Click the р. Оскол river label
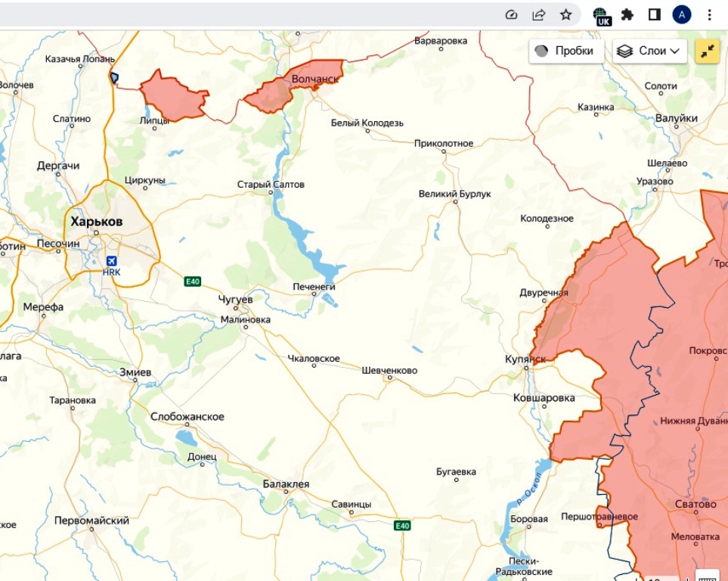The width and height of the screenshot is (728, 581). coord(529,489)
